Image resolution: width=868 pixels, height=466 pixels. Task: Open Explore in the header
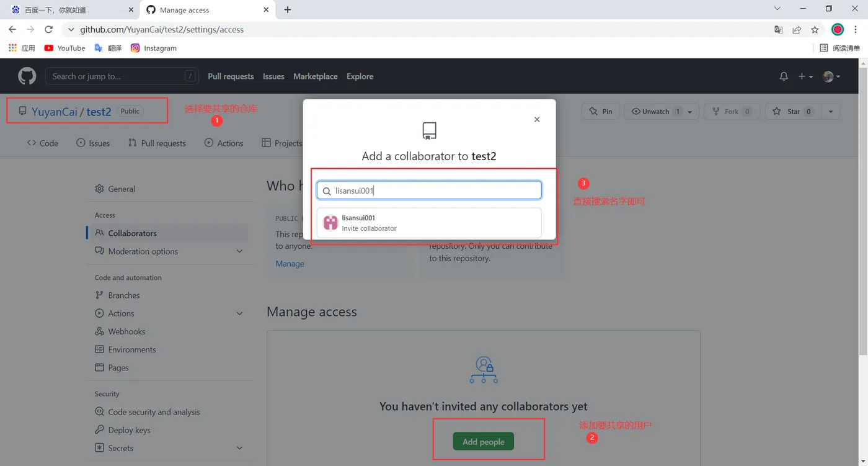(x=360, y=76)
